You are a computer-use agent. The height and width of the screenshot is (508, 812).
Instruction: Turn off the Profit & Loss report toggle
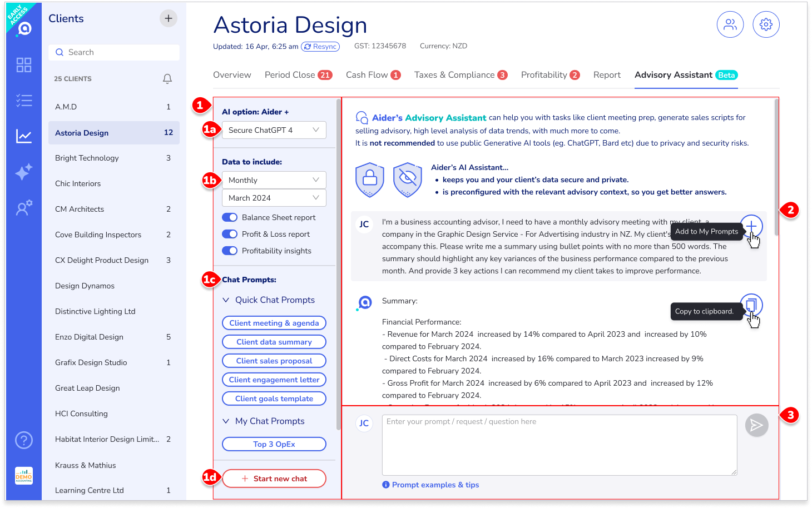(x=230, y=234)
